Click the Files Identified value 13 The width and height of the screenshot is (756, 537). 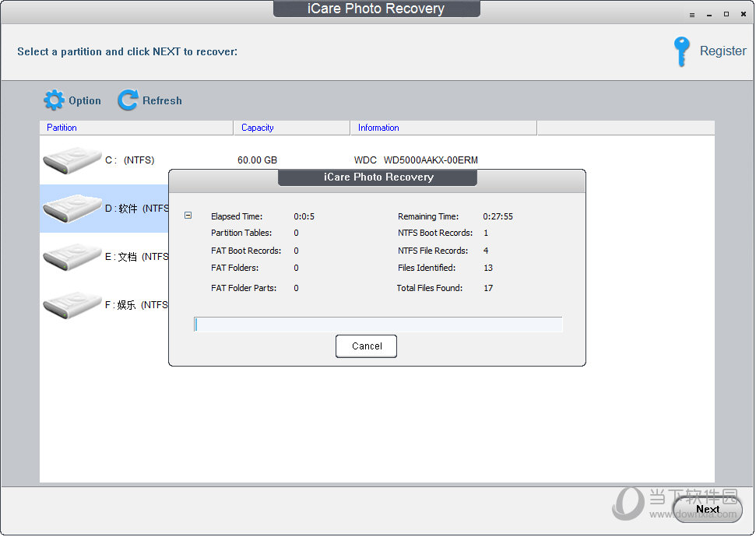(x=488, y=268)
